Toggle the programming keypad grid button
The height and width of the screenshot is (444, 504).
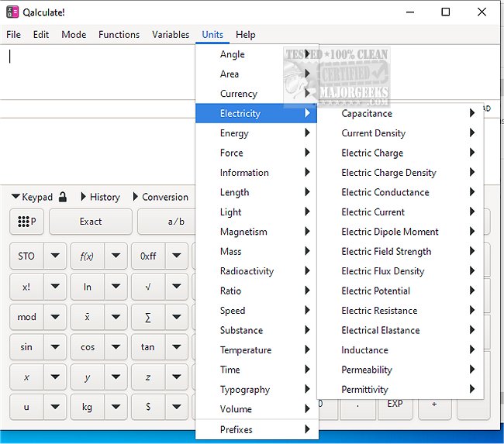26,222
